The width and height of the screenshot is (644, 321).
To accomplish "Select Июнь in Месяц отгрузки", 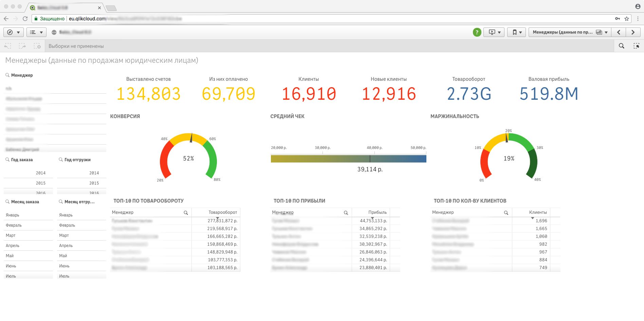I will point(81,266).
